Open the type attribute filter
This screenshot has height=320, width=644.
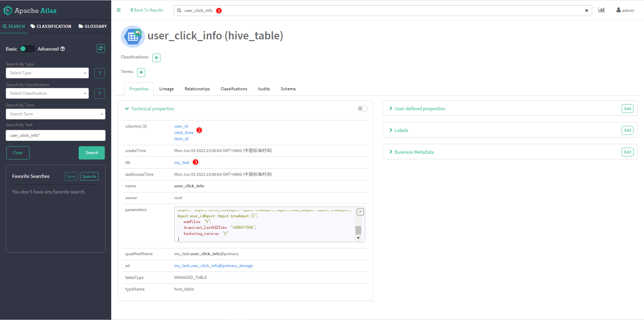click(99, 73)
